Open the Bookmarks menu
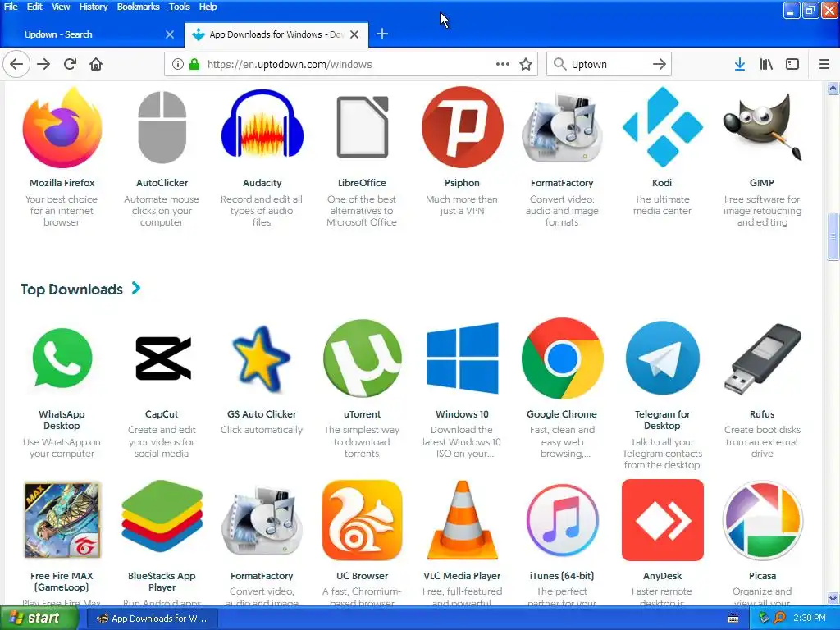The image size is (840, 630). pyautogui.click(x=138, y=7)
